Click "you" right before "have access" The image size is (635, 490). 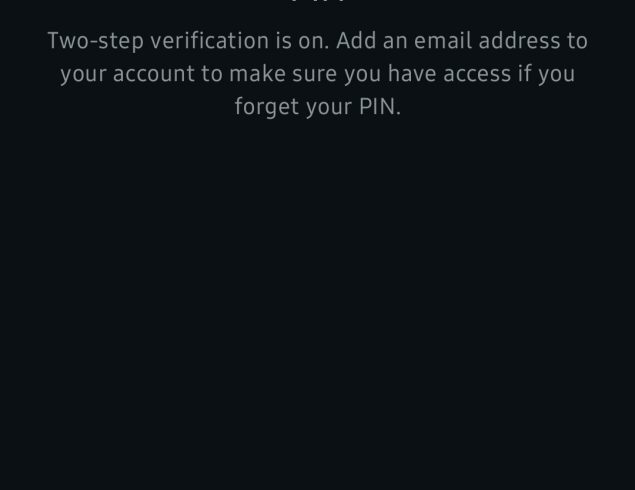click(363, 75)
